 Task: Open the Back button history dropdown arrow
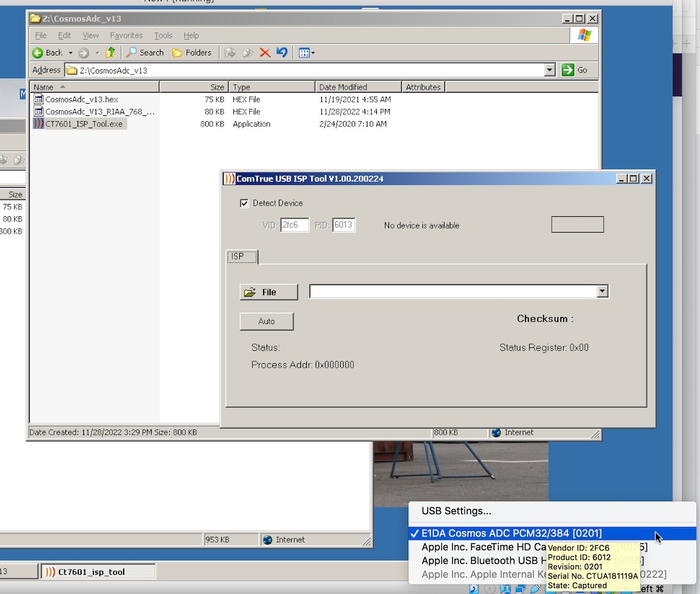[71, 53]
